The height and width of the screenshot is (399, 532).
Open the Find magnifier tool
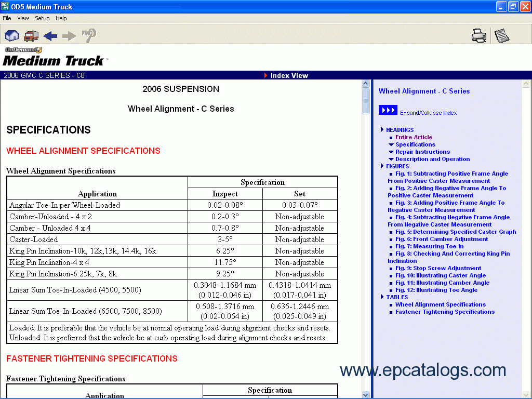89,35
